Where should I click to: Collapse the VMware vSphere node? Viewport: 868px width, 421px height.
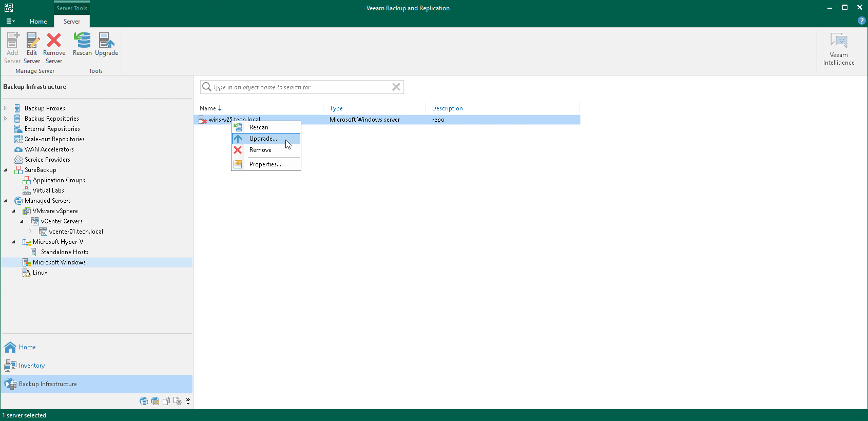point(14,211)
